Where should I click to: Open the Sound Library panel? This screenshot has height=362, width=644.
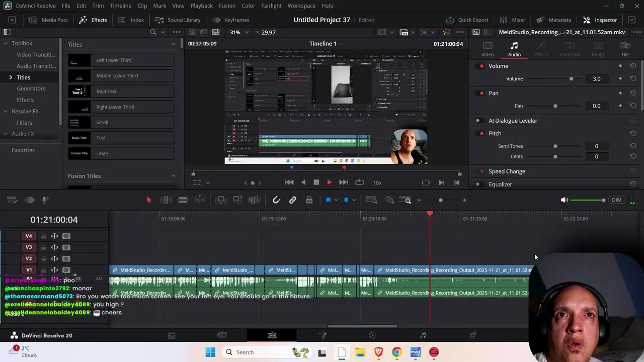click(178, 20)
